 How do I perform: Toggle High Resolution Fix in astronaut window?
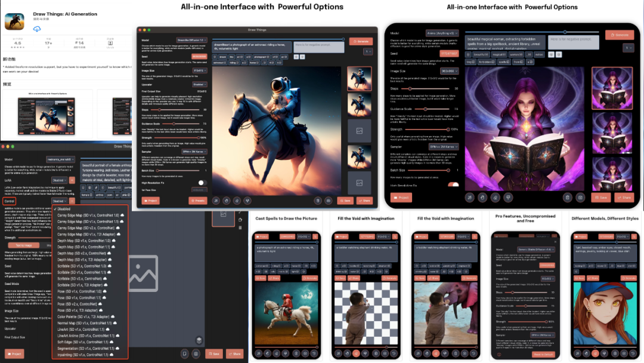pos(202,183)
